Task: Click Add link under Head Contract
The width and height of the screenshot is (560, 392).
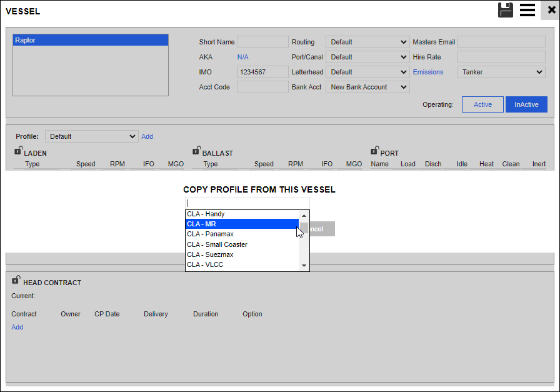Action: pyautogui.click(x=17, y=327)
